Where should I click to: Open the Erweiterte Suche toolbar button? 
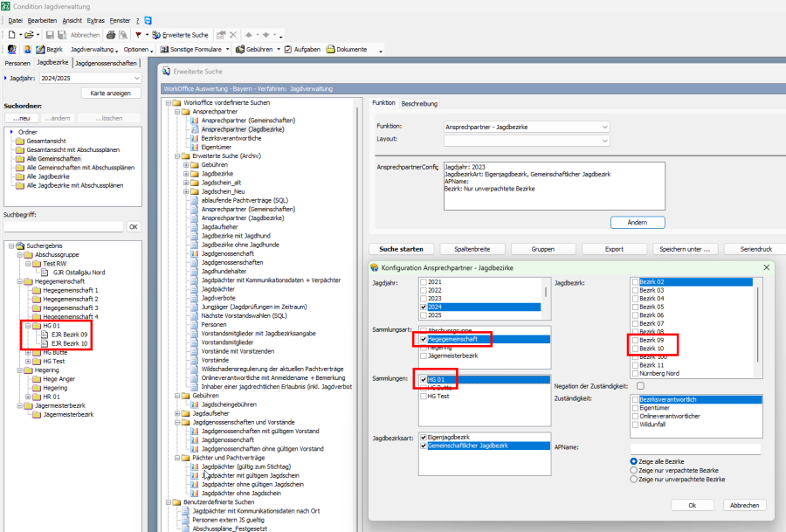click(181, 35)
